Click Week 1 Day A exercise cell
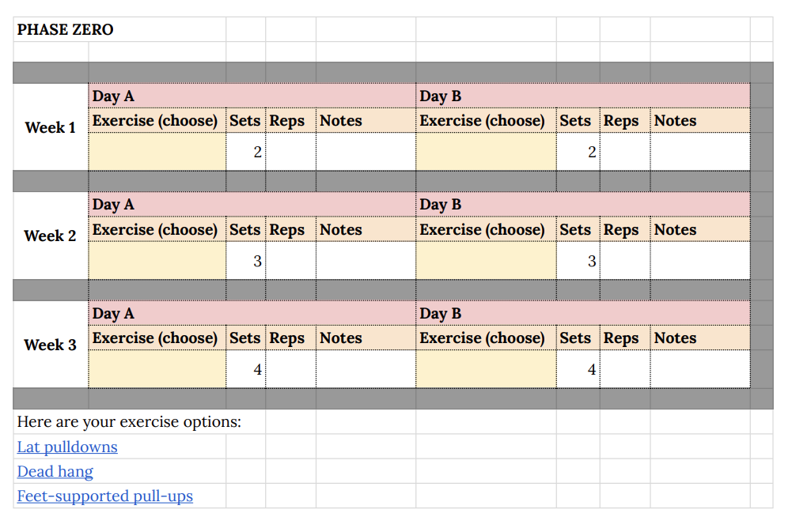The height and width of the screenshot is (532, 792). (x=157, y=152)
